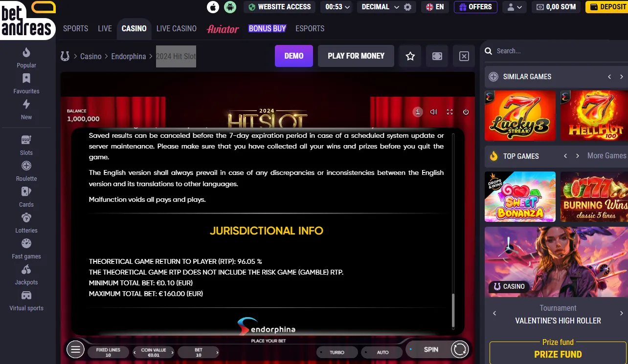Close the game with the X icon
This screenshot has width=628, height=364.
[x=464, y=56]
